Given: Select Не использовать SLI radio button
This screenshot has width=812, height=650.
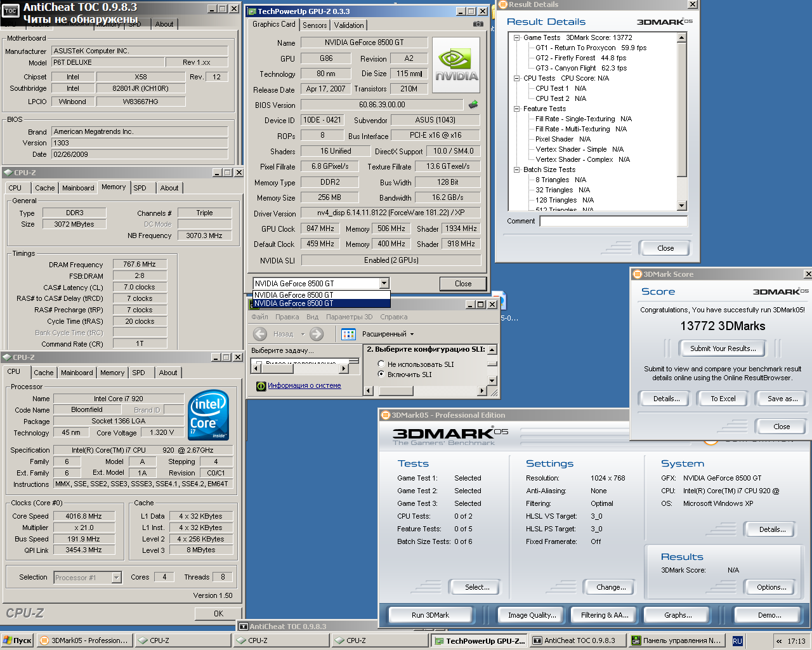Looking at the screenshot, I should 381,364.
